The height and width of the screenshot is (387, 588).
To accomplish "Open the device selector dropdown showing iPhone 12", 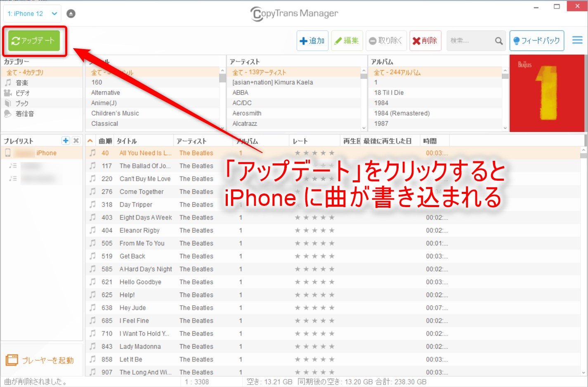I will tap(32, 13).
